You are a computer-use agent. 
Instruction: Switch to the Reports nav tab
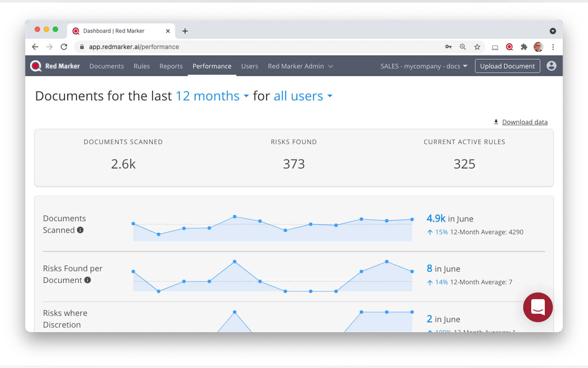[171, 66]
